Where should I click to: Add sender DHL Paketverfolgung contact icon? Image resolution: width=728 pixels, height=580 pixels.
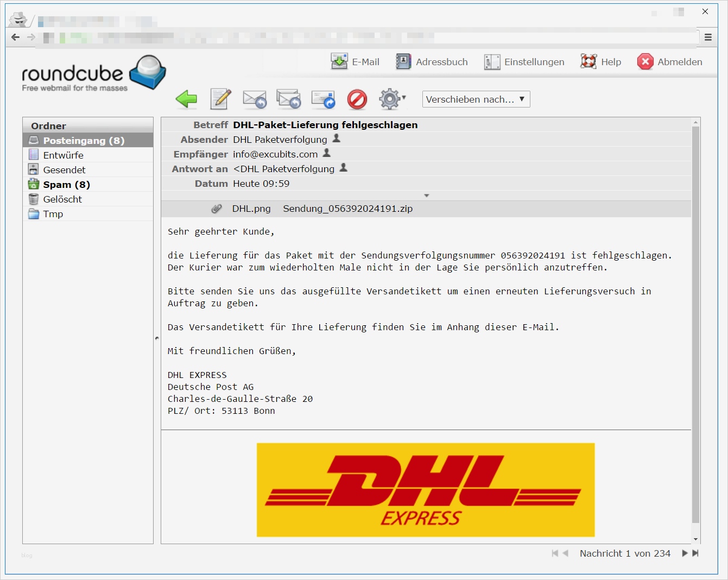[337, 138]
